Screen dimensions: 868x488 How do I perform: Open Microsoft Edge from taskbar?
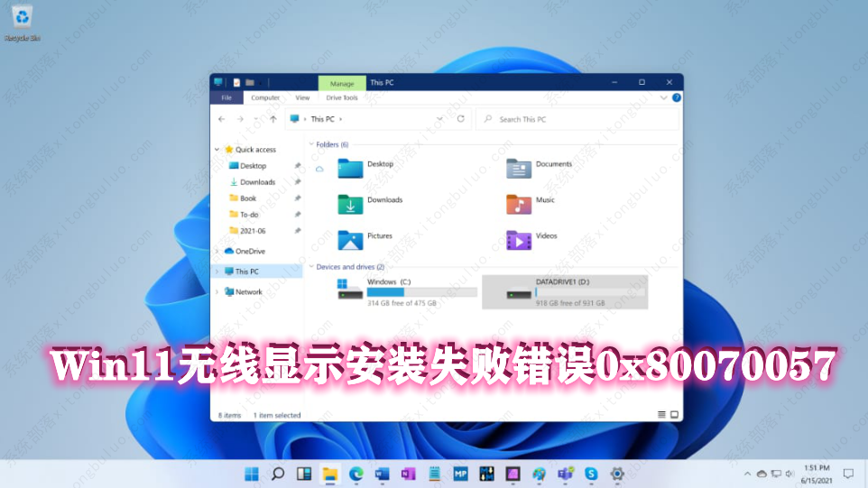point(356,474)
